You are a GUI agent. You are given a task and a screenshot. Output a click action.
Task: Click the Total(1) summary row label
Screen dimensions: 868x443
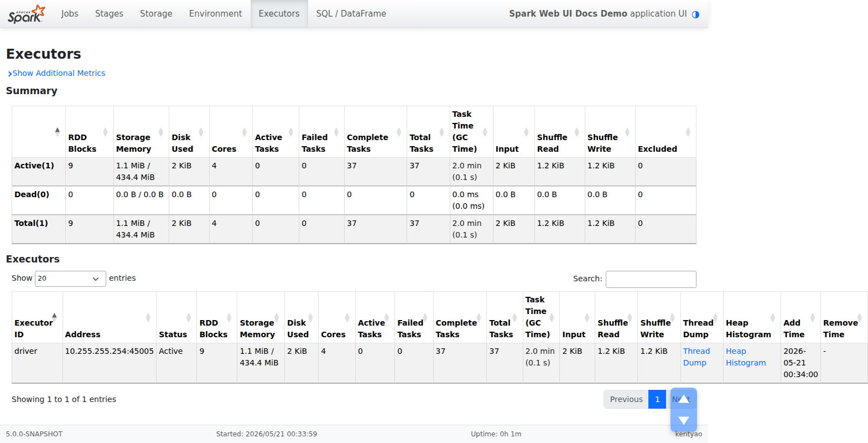pyautogui.click(x=31, y=223)
